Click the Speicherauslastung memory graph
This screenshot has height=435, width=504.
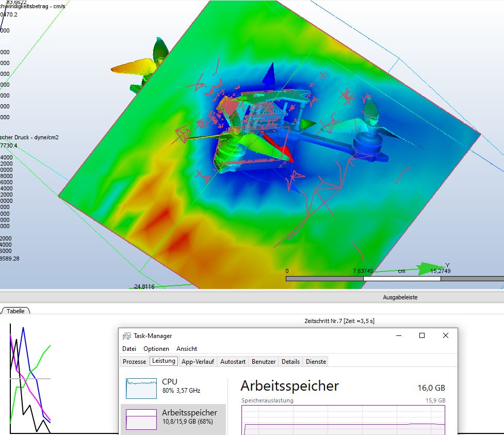tap(343, 420)
